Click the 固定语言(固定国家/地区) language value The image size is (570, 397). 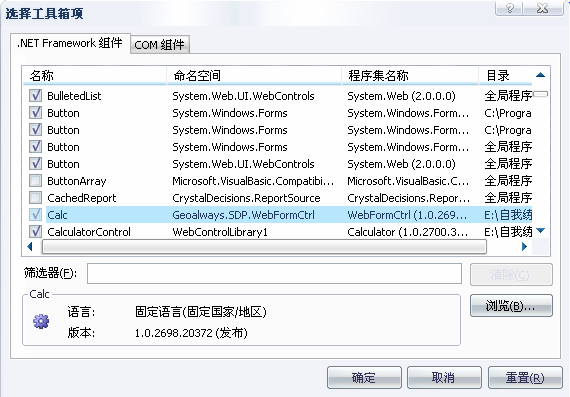click(x=201, y=312)
